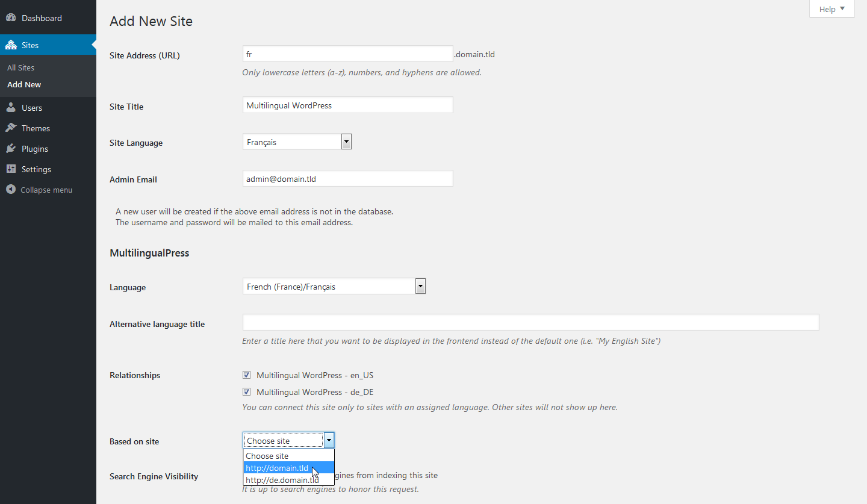Viewport: 867px width, 504px height.
Task: Uncheck the Multilingual WordPress - en_US relationship
Action: pos(246,375)
